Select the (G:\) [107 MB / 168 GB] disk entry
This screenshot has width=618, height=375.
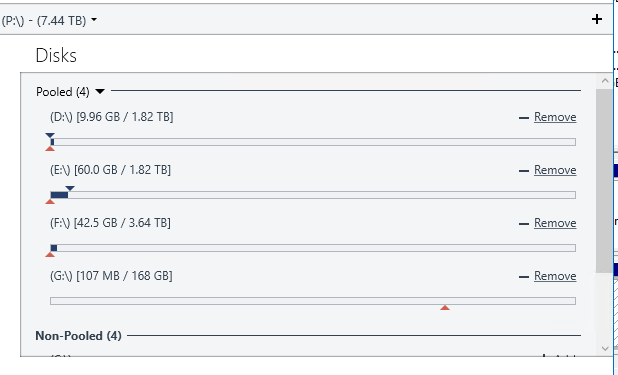coord(111,276)
